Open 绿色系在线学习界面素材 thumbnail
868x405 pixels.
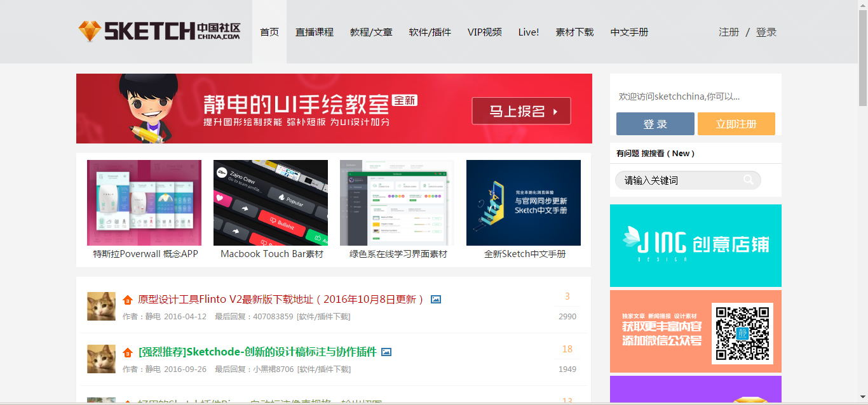397,202
